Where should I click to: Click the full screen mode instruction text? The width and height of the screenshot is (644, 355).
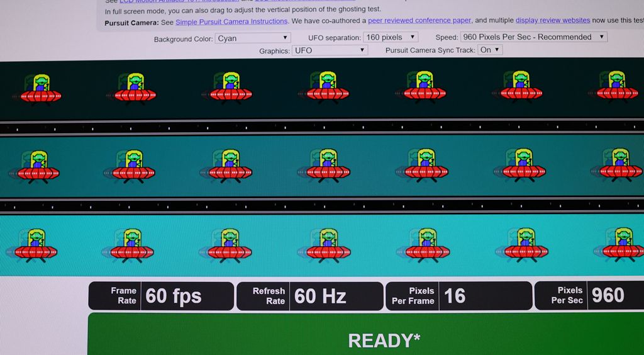coord(243,10)
